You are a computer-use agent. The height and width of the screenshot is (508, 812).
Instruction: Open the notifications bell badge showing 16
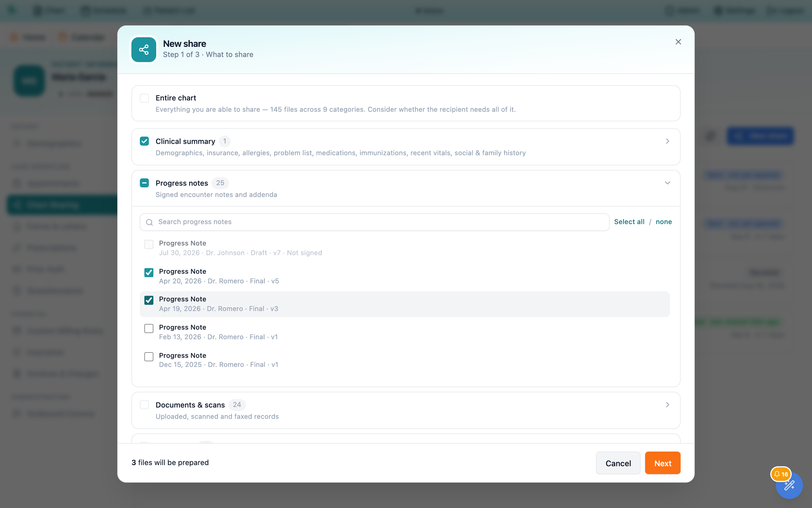pyautogui.click(x=781, y=474)
